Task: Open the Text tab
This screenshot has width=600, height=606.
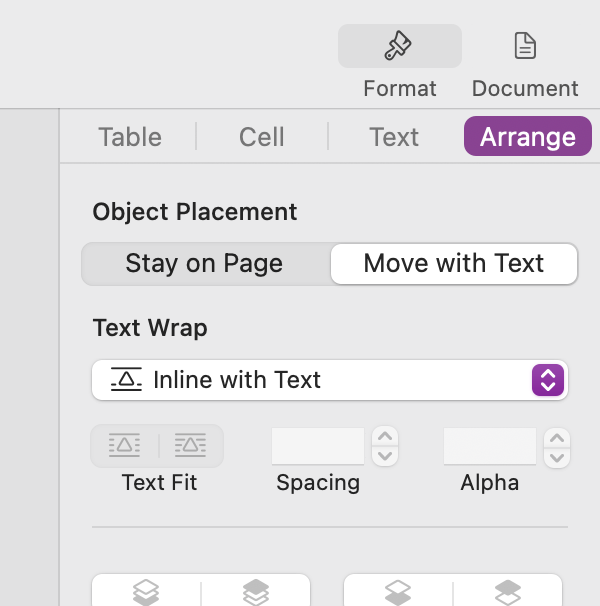Action: [x=394, y=137]
